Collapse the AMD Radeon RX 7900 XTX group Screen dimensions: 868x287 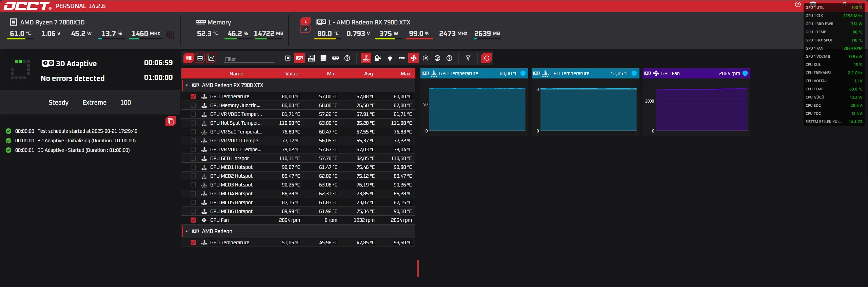[x=187, y=85]
